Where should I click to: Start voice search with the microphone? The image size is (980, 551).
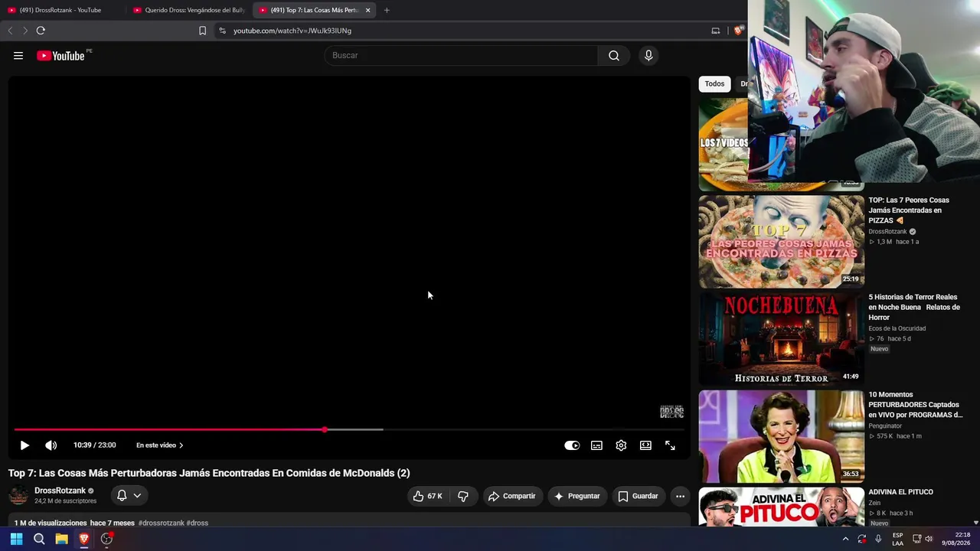648,55
